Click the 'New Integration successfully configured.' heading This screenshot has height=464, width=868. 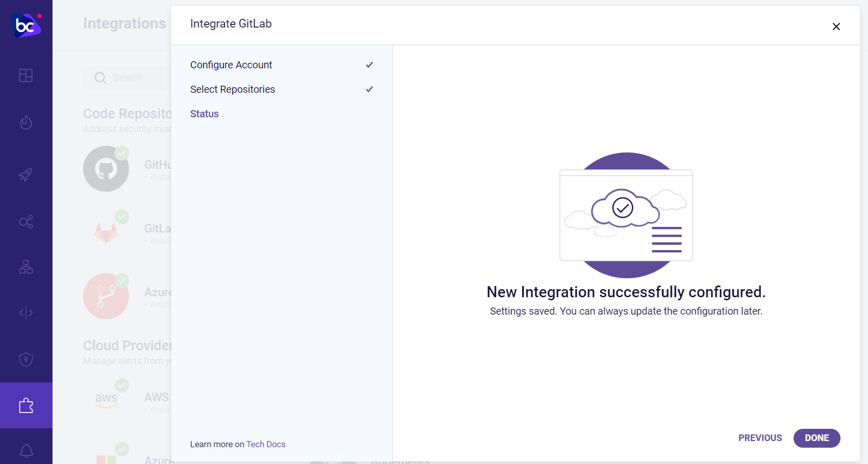tap(626, 292)
